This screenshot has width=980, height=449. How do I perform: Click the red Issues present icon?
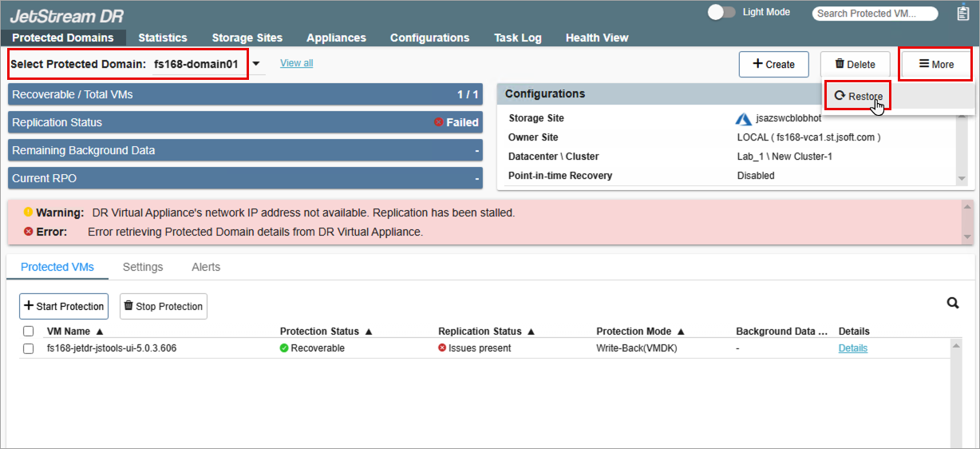pos(442,348)
